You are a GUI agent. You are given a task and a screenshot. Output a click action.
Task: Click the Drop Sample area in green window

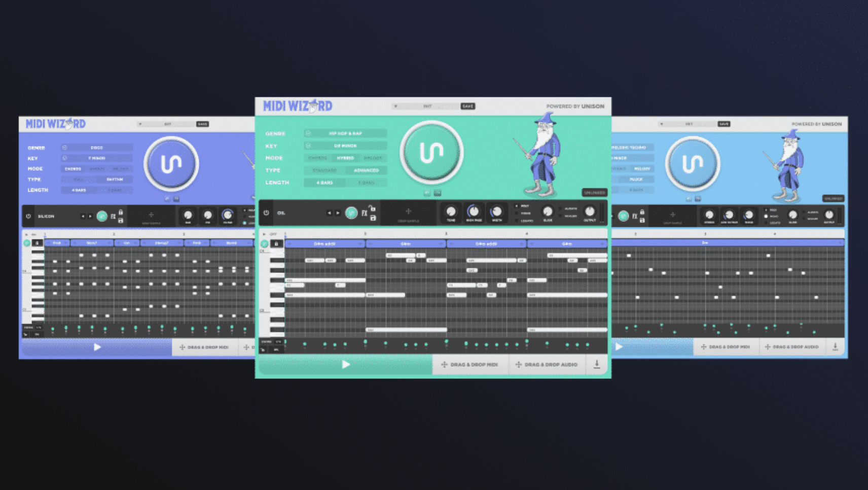tap(408, 214)
